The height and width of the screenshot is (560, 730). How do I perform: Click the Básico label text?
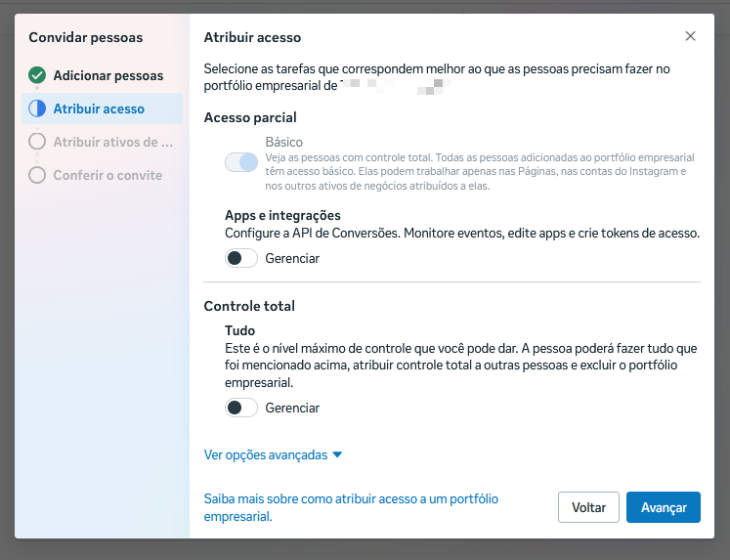click(x=284, y=142)
